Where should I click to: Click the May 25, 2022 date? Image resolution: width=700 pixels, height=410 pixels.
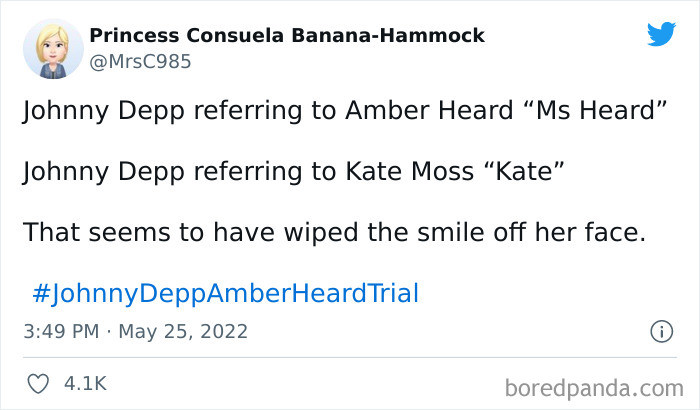(x=183, y=331)
